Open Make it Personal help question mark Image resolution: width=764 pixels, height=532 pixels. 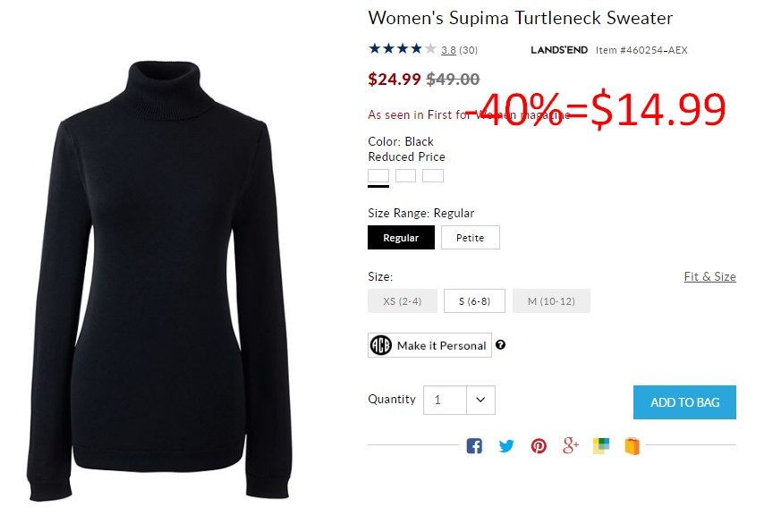pyautogui.click(x=500, y=345)
